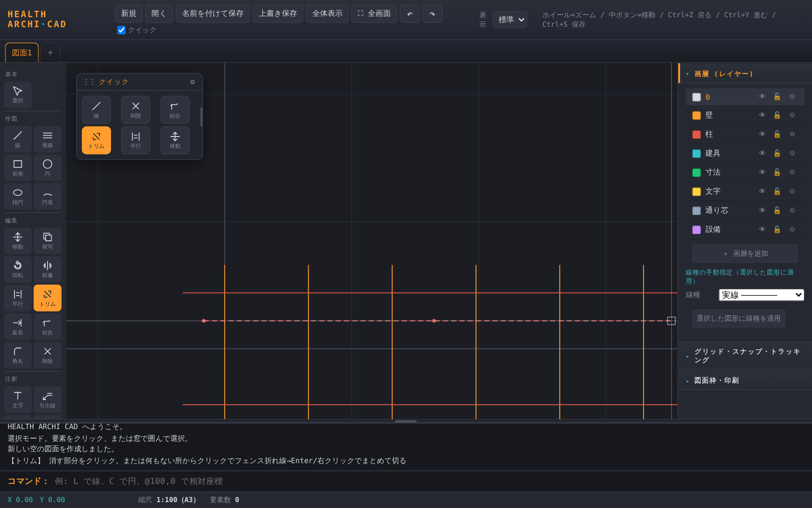Select the 延長 extend tool

(18, 326)
